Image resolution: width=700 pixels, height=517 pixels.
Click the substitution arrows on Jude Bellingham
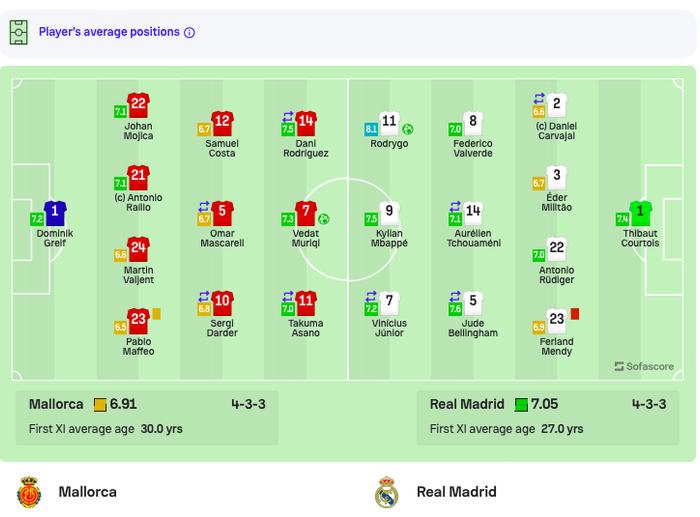pos(456,296)
